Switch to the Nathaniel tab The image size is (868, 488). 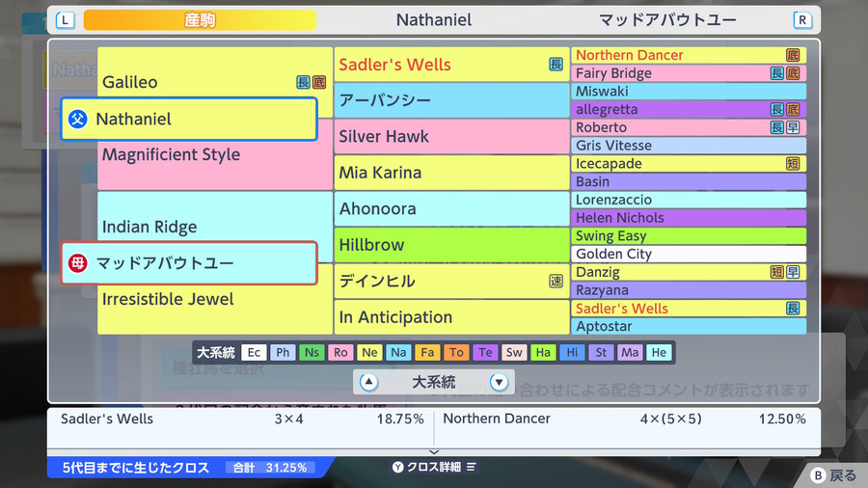point(433,20)
